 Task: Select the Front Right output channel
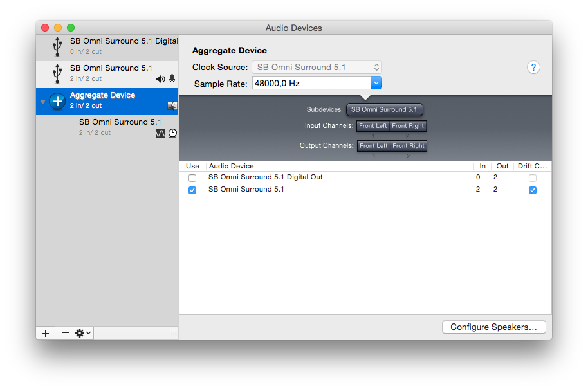pos(409,146)
